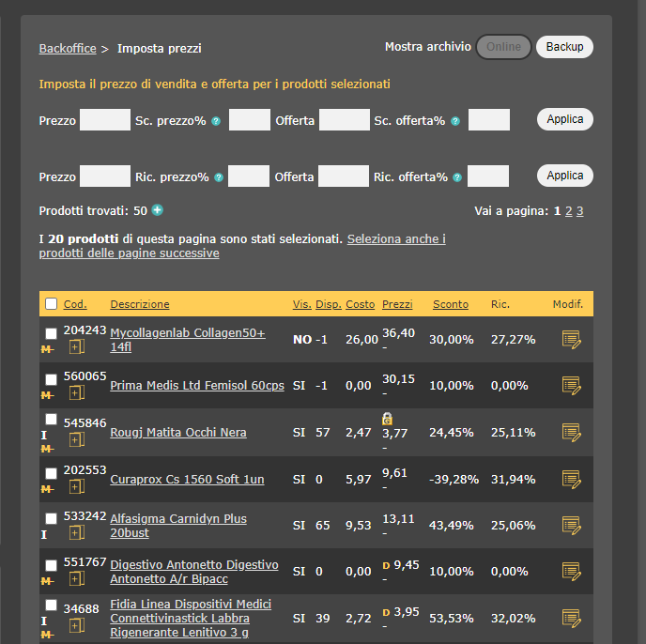Sort table by Descrizione column

point(140,304)
